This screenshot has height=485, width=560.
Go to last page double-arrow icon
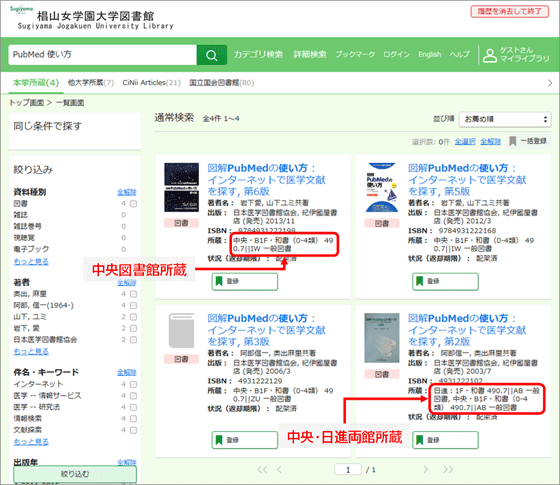point(448,469)
